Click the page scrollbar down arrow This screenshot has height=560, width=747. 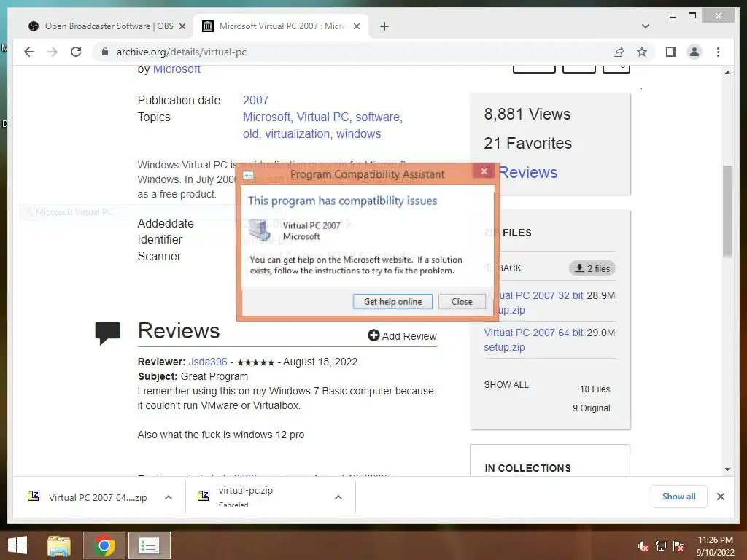[727, 470]
